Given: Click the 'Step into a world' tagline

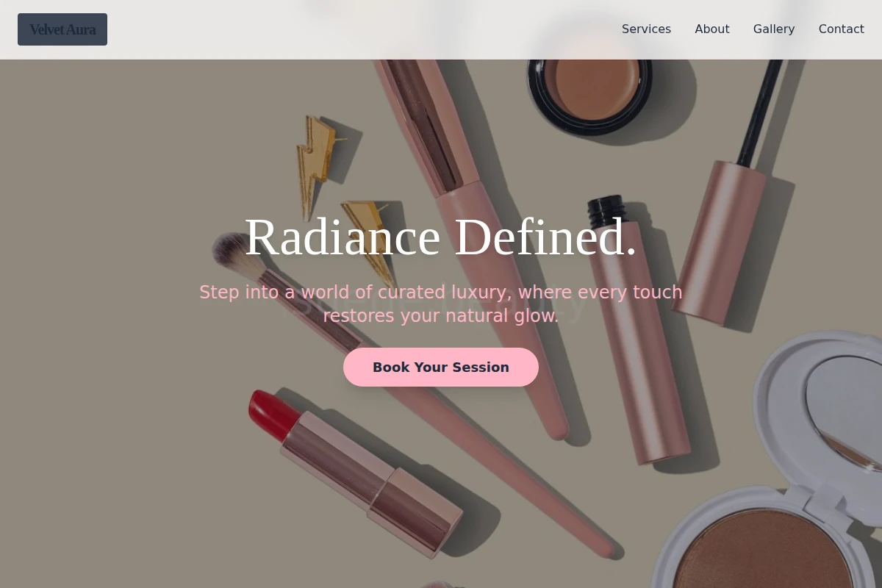Looking at the screenshot, I should point(441,304).
